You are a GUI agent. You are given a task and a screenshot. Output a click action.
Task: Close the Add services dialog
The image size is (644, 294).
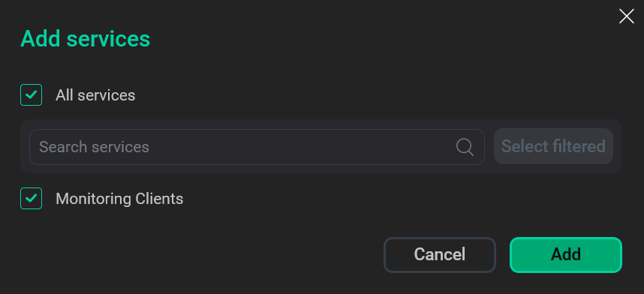(626, 16)
